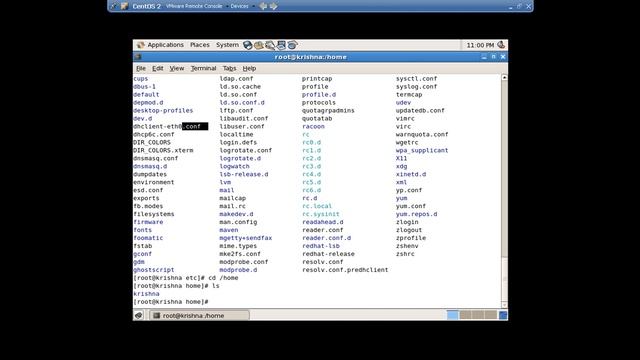Switch to the second workspace in switcher
640x360 pixels.
(465, 315)
